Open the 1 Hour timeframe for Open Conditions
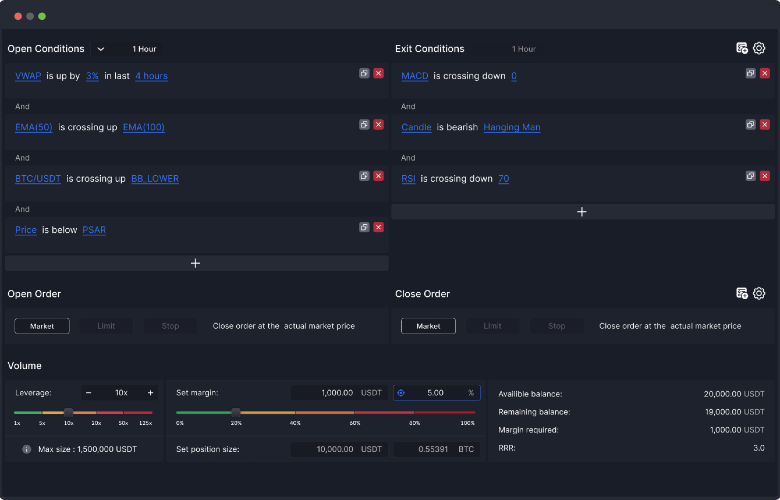The image size is (780, 500). [x=144, y=49]
